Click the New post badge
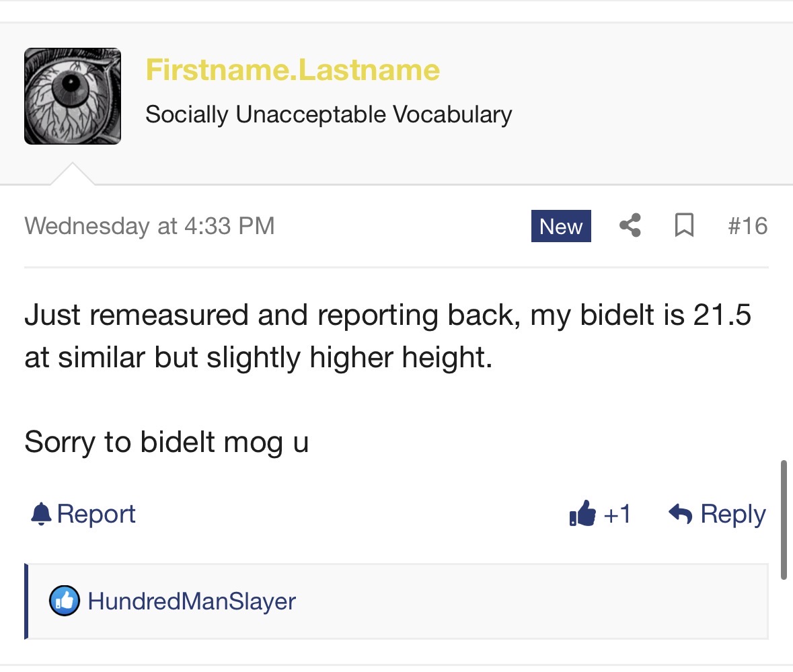This screenshot has width=793, height=672. click(x=561, y=226)
